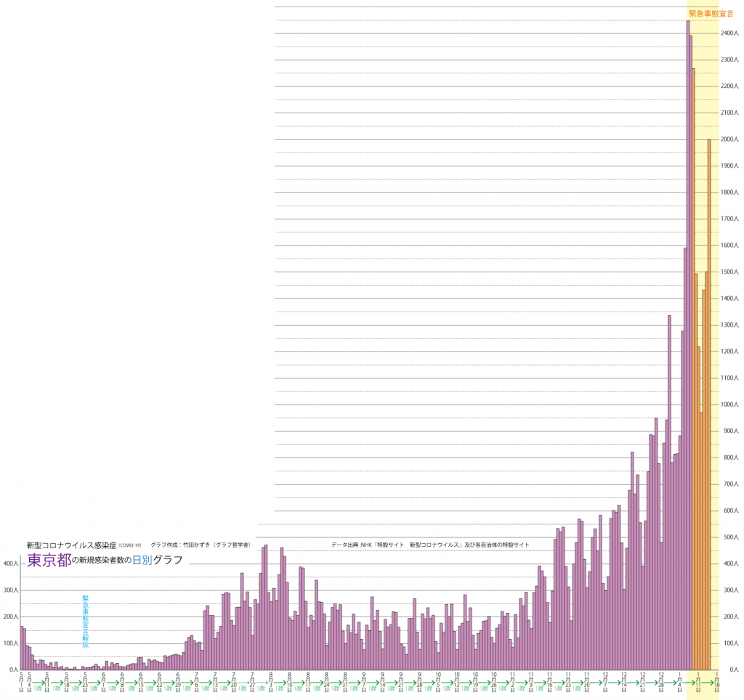
Task: Click the データ出典 NHK source note
Action: (x=429, y=545)
